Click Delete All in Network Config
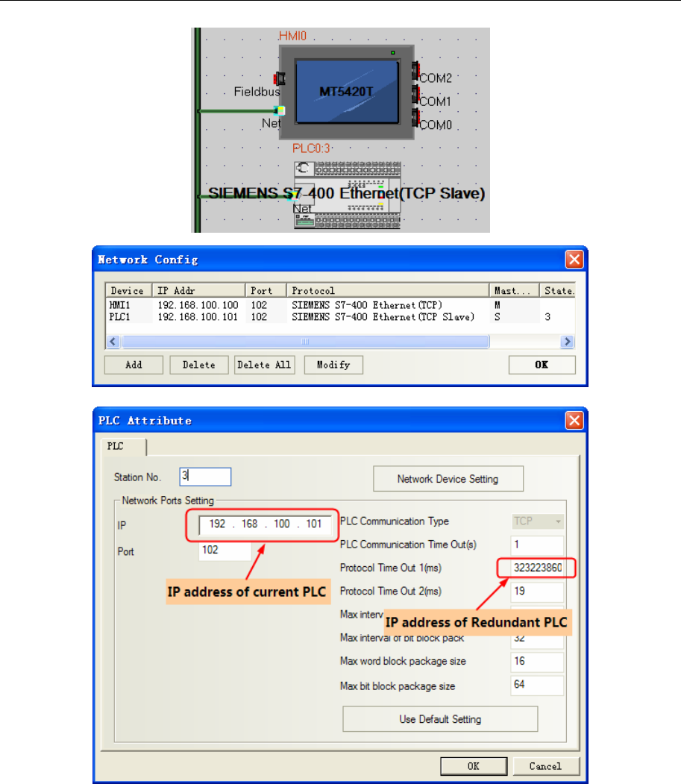Viewport: 681px width, 784px height. (x=263, y=365)
